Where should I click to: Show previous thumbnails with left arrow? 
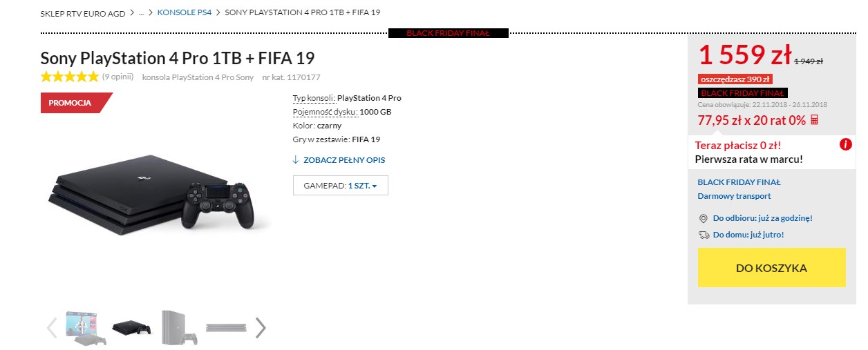[x=52, y=327]
